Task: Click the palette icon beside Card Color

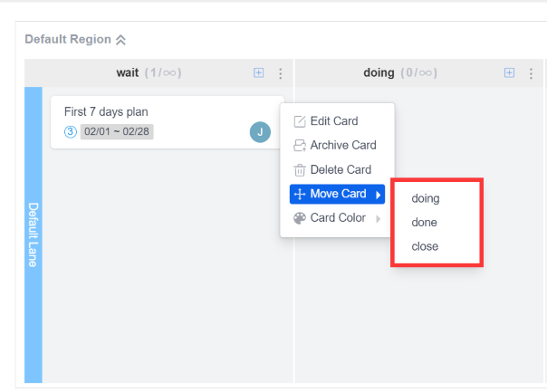Action: pos(300,218)
